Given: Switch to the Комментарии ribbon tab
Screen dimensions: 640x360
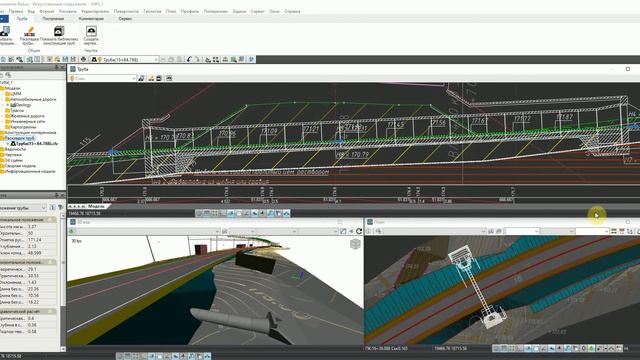Looking at the screenshot, I should click(x=91, y=19).
